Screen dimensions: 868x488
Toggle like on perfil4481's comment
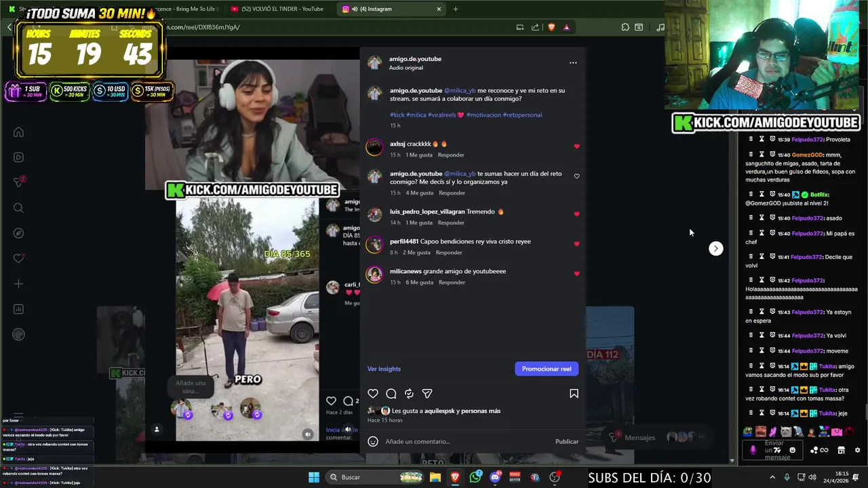(576, 244)
